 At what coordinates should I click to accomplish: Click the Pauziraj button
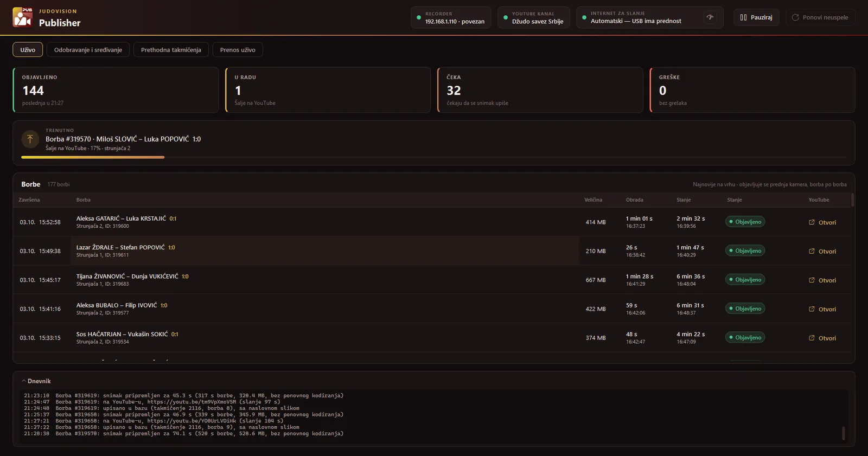[x=756, y=17]
